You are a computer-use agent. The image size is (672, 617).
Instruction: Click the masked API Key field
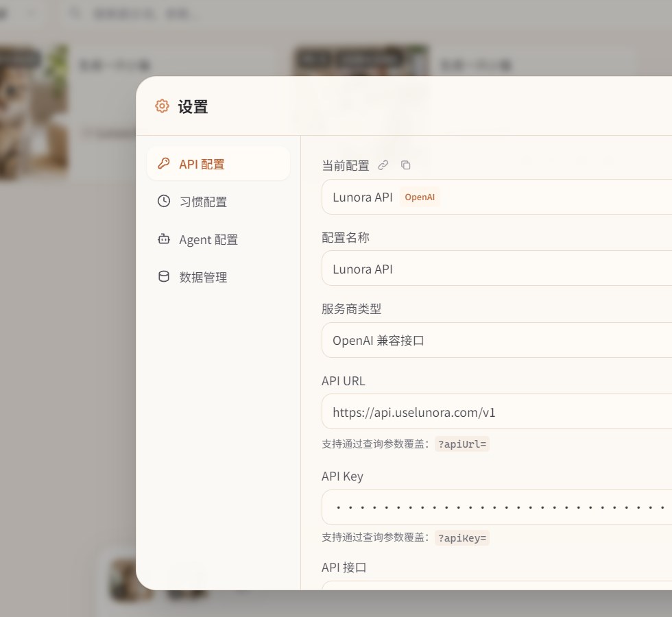click(496, 507)
